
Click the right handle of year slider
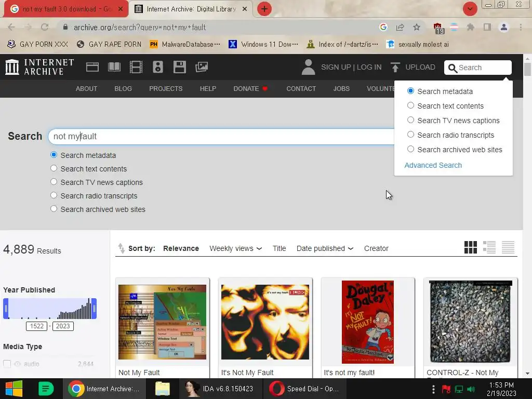tap(94, 309)
